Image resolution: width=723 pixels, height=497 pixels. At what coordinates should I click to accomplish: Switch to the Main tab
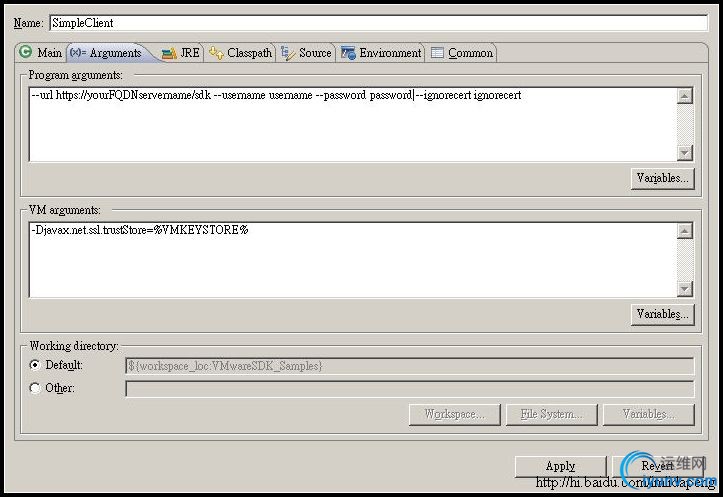(x=41, y=53)
